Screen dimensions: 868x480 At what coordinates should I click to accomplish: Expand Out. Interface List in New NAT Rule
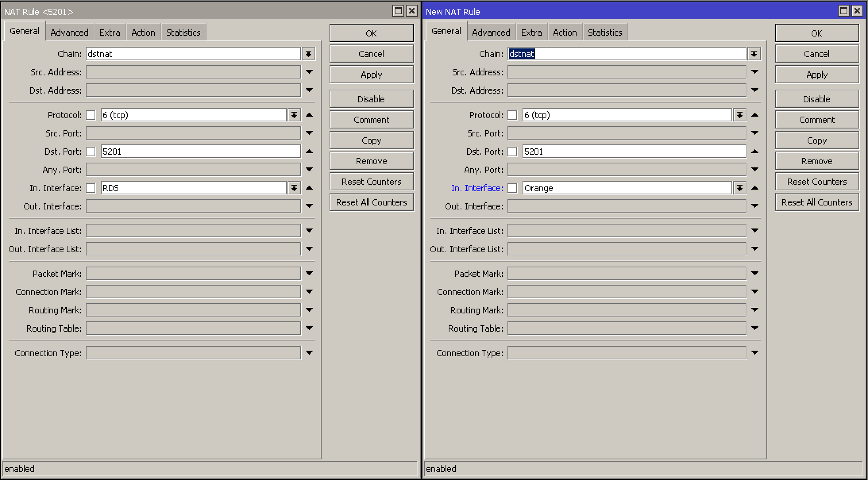coord(755,249)
